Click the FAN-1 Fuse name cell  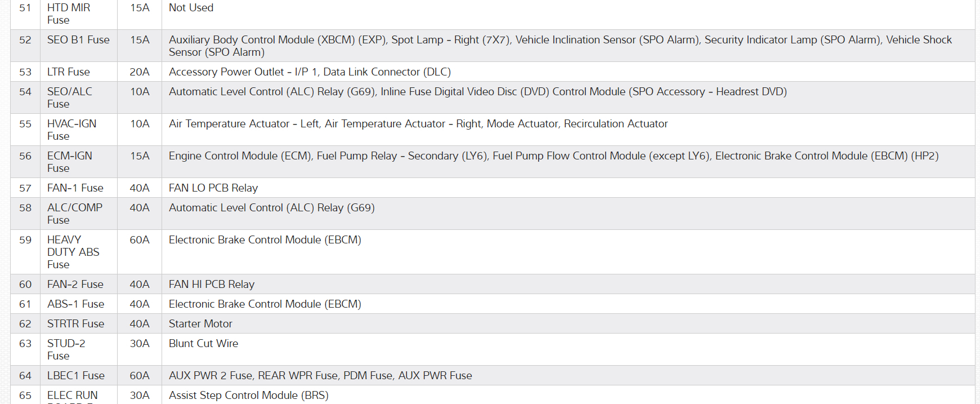pyautogui.click(x=75, y=188)
